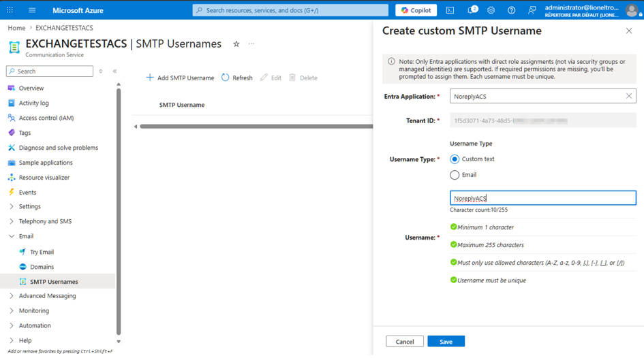
Task: Click the sidebar scroll down arrow
Action: tap(119, 341)
